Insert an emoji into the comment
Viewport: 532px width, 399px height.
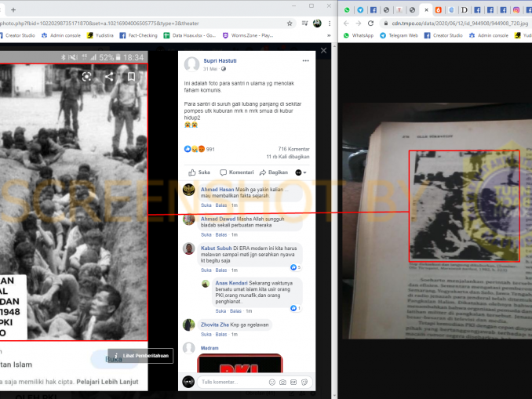tap(272, 383)
